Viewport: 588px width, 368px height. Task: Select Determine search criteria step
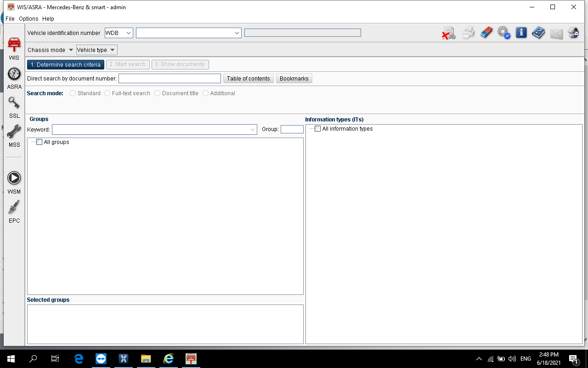pyautogui.click(x=66, y=65)
